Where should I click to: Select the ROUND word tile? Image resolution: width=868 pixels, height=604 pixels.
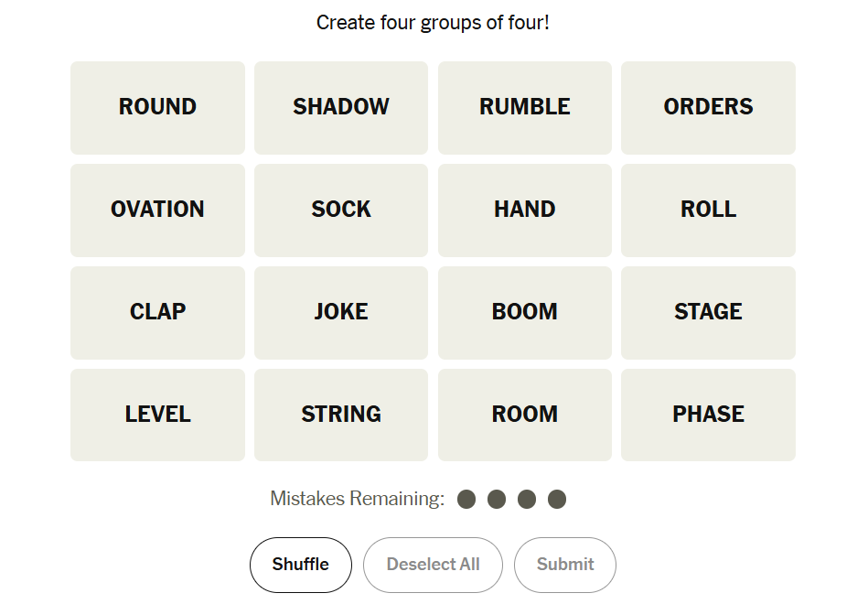[x=157, y=107]
